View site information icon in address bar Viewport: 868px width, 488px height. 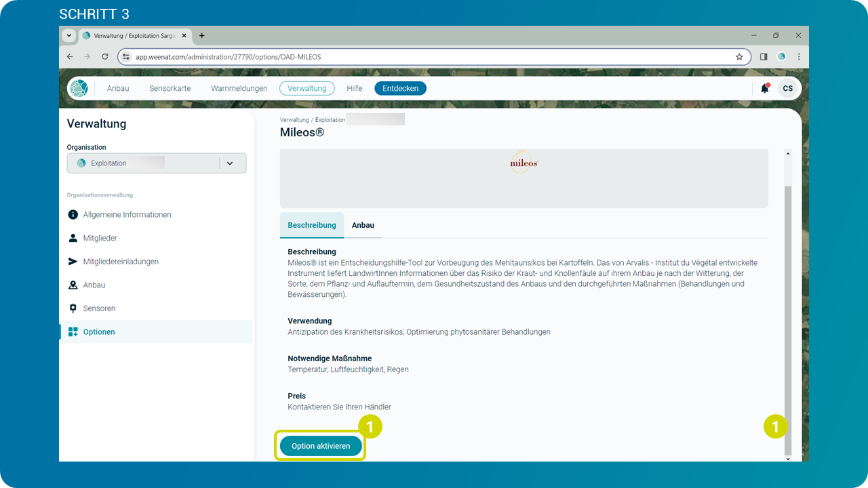pos(126,57)
